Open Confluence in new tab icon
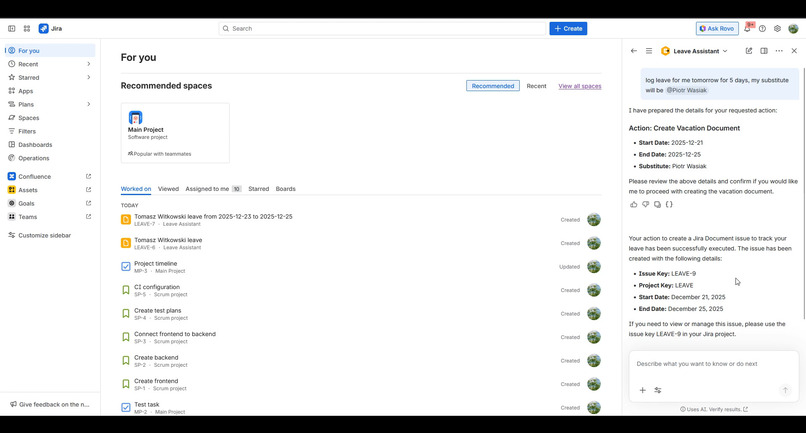Screen dimensions: 806x433 point(88,176)
